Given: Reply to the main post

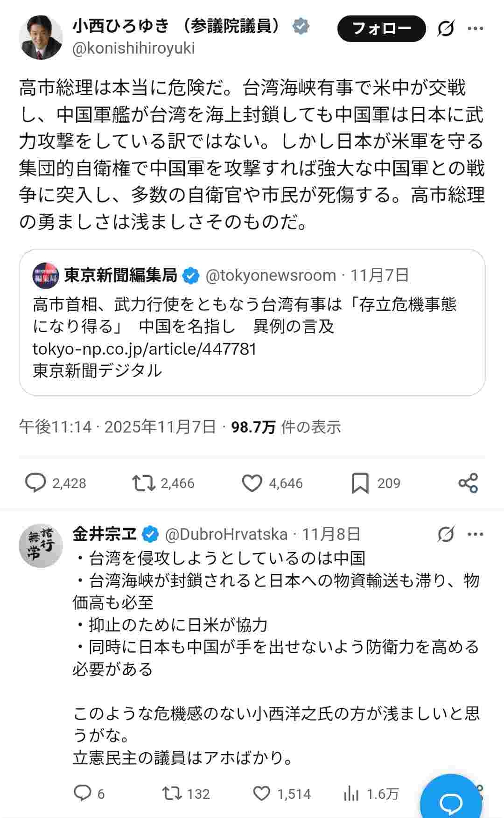Looking at the screenshot, I should coord(35,483).
